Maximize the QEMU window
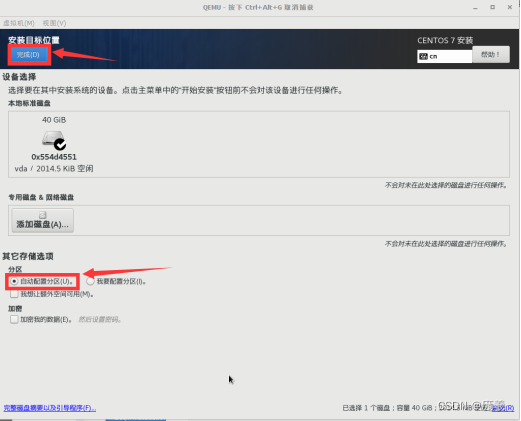 pos(493,7)
